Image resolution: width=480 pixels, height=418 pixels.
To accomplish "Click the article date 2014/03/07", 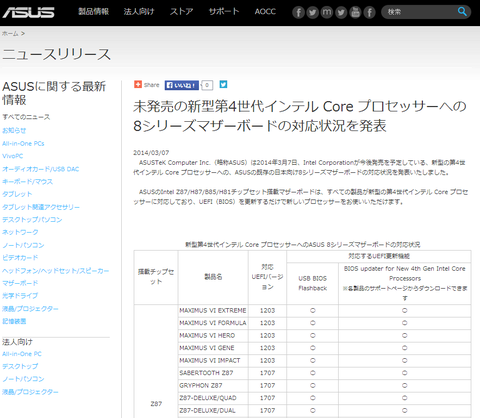I will pyautogui.click(x=151, y=153).
